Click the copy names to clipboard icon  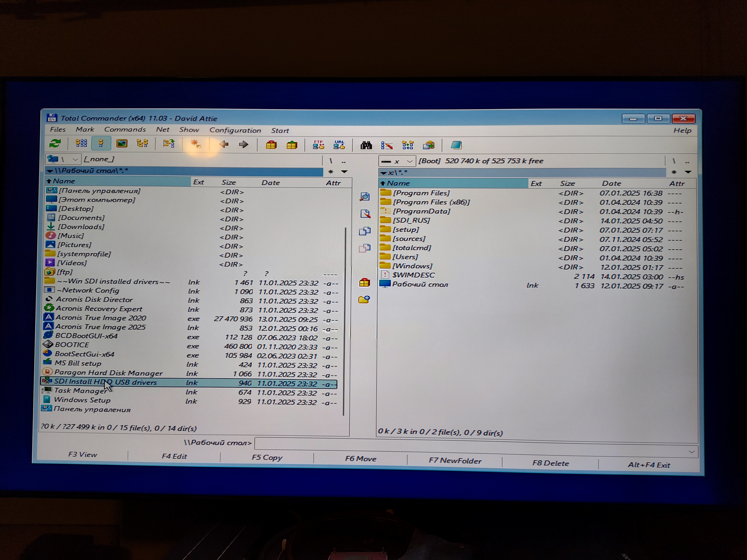429,145
